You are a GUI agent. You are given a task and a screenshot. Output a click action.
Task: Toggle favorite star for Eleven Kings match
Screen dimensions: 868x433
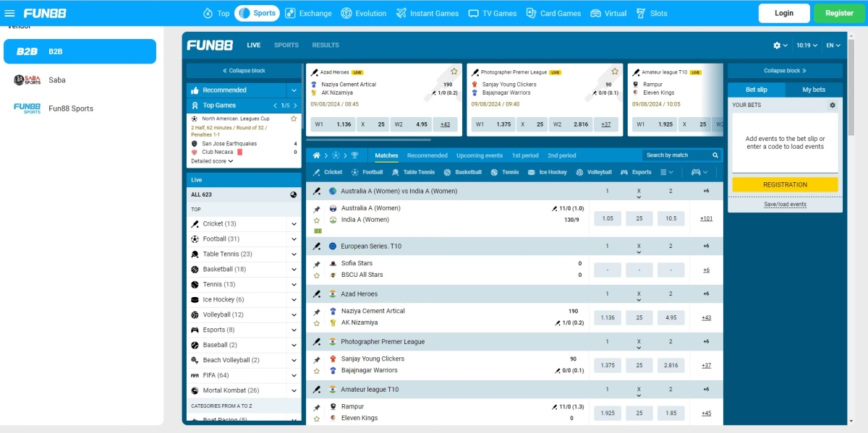click(x=317, y=418)
